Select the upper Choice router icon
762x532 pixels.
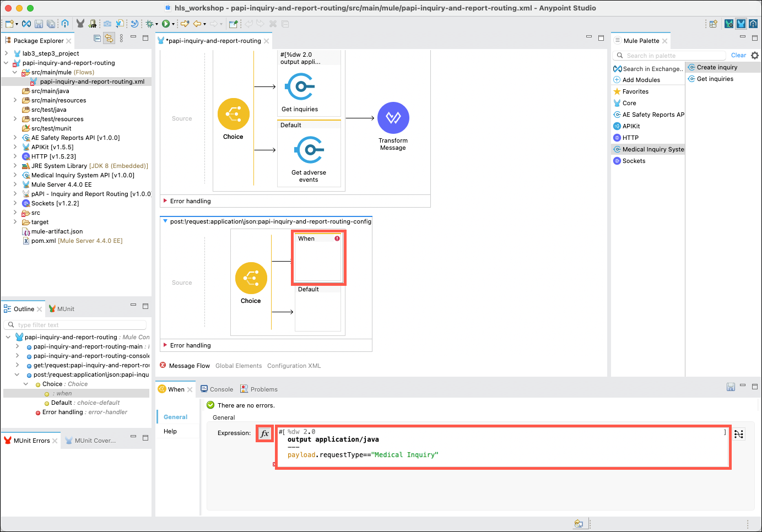tap(233, 114)
